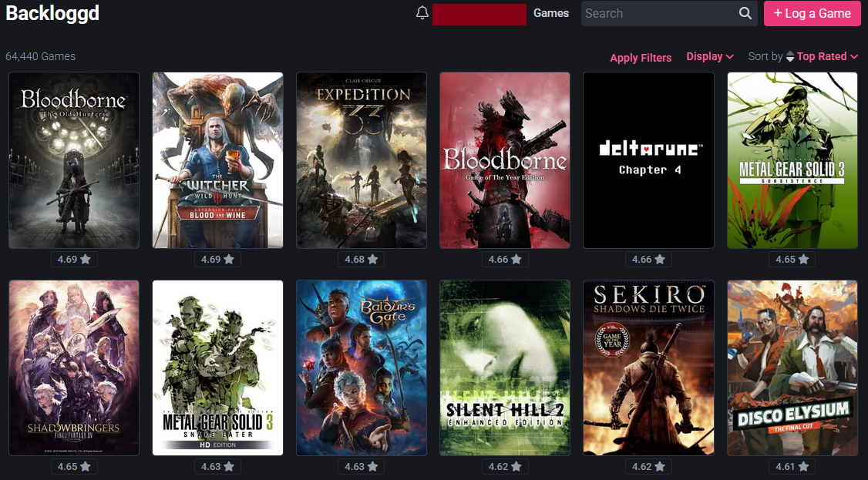This screenshot has height=480, width=868.
Task: Open Witcher 3 Blood and Wine cover
Action: coord(217,160)
